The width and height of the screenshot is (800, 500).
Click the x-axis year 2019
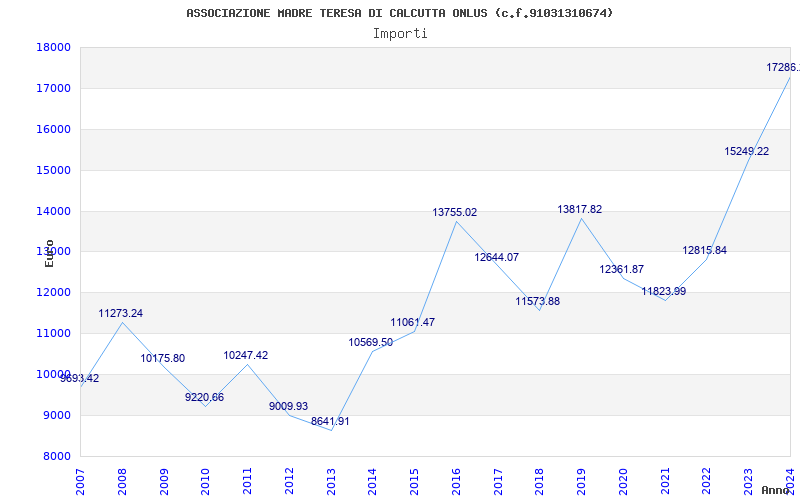[x=582, y=482]
